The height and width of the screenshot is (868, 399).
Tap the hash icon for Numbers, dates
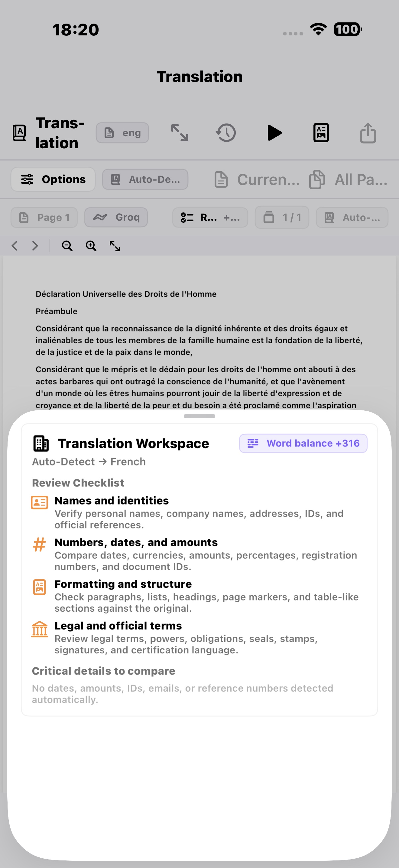(x=39, y=544)
